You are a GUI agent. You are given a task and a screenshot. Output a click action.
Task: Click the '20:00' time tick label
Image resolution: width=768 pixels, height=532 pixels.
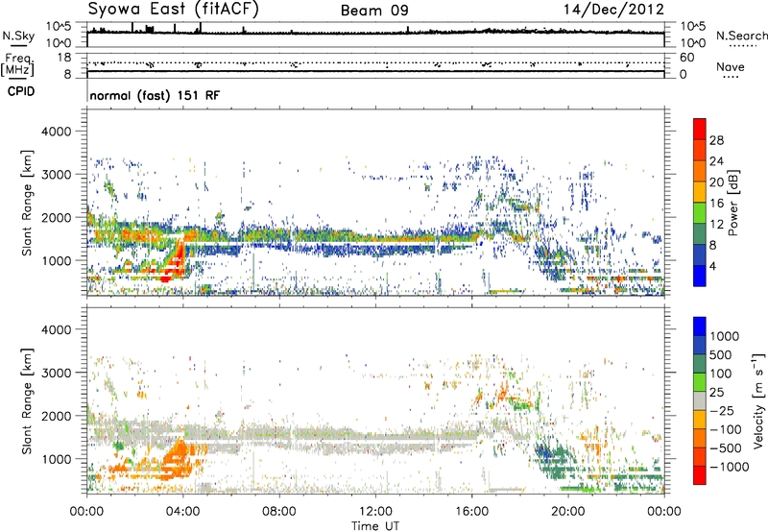(x=568, y=512)
